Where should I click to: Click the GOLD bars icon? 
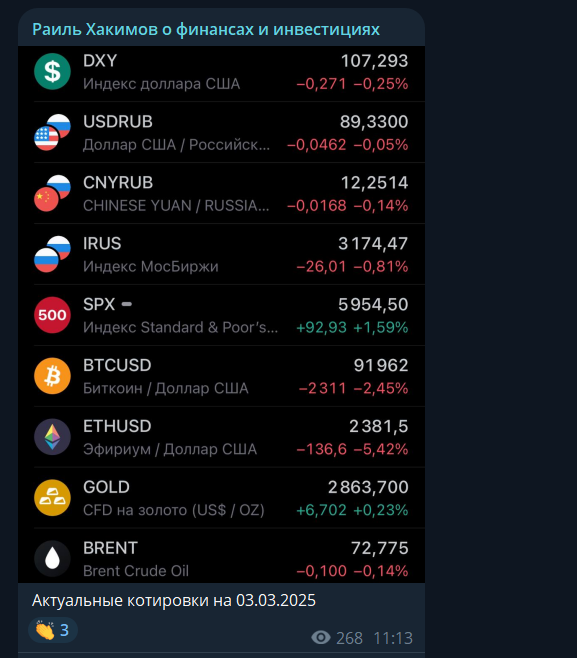(52, 497)
